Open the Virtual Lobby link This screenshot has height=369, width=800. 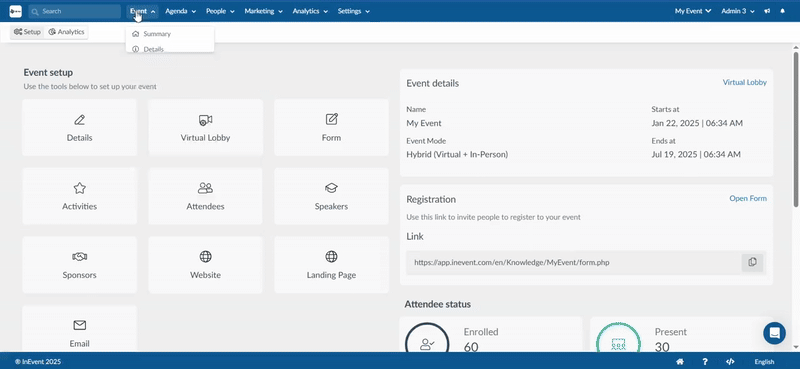pyautogui.click(x=744, y=82)
